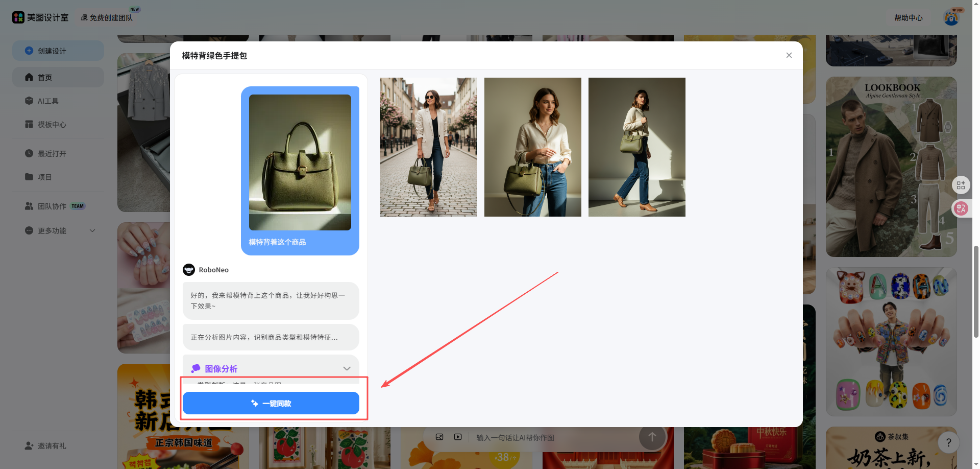
Task: Open user avatar VIP menu
Action: 951,17
